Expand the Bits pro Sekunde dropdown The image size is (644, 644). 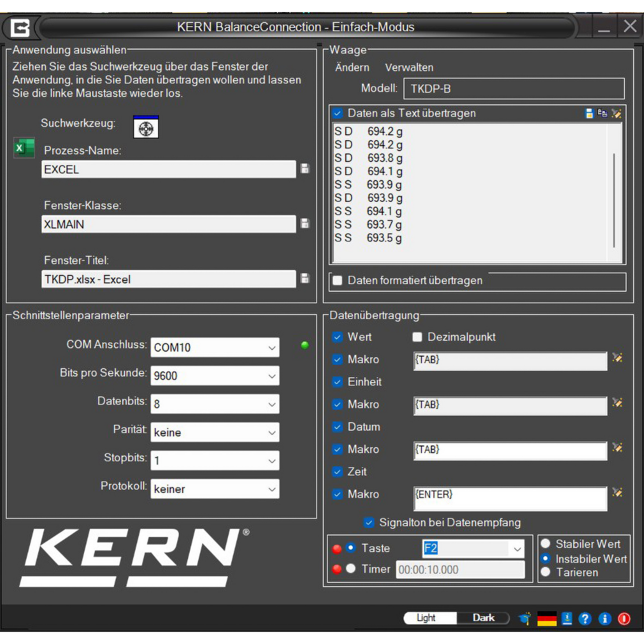click(x=271, y=376)
